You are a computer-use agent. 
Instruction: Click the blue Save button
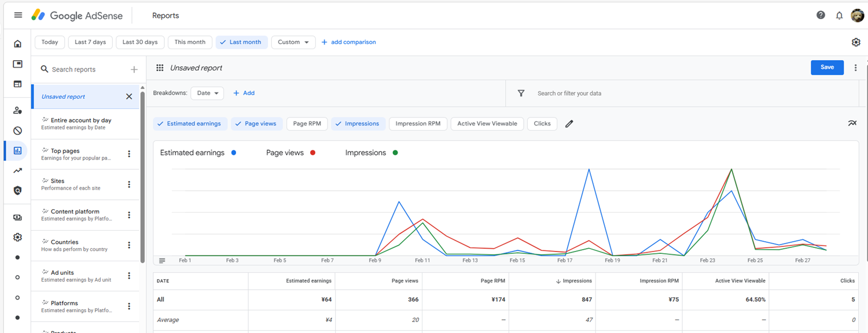pos(827,68)
